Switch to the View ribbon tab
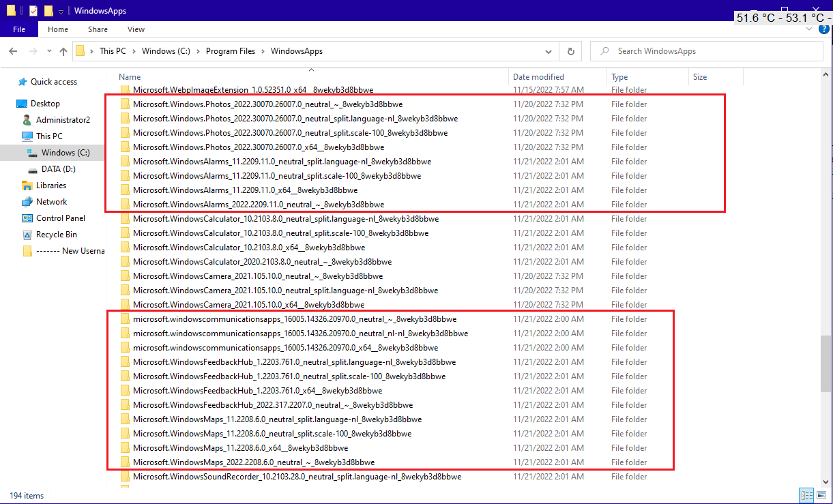The image size is (833, 504). tap(136, 29)
